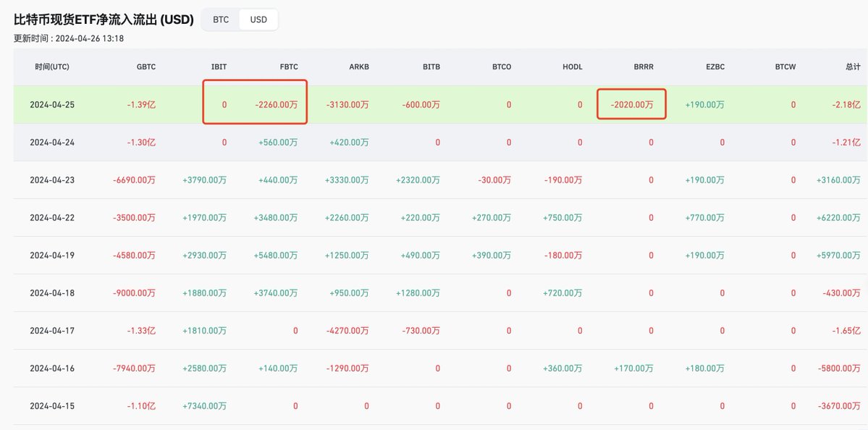Select the -2.18亿 total for 2024-04-25
This screenshot has height=430, width=868.
click(x=846, y=105)
